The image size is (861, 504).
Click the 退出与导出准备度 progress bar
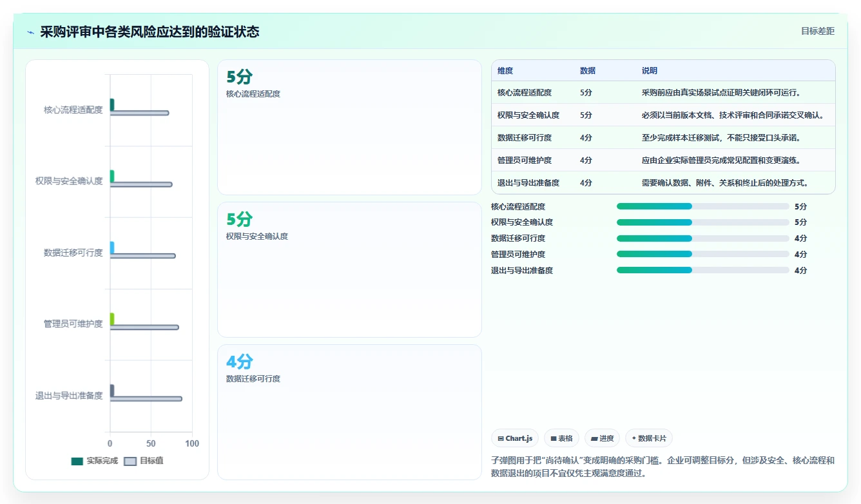point(703,270)
